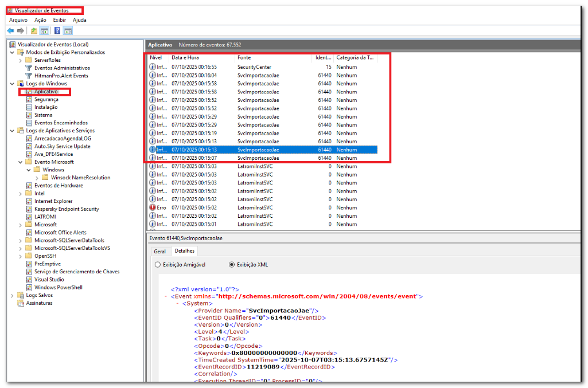This screenshot has height=388, width=588.
Task: Collapse the Event XML node minus sign
Action: coord(166,296)
